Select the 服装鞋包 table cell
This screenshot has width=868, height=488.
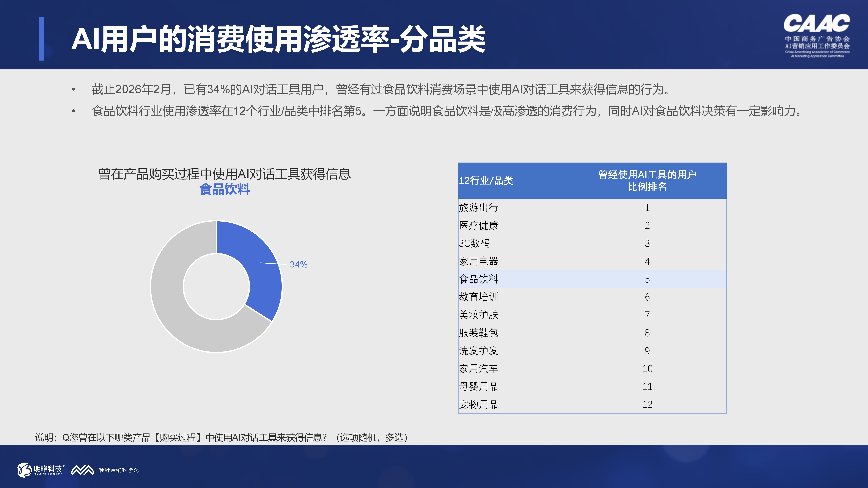point(478,333)
